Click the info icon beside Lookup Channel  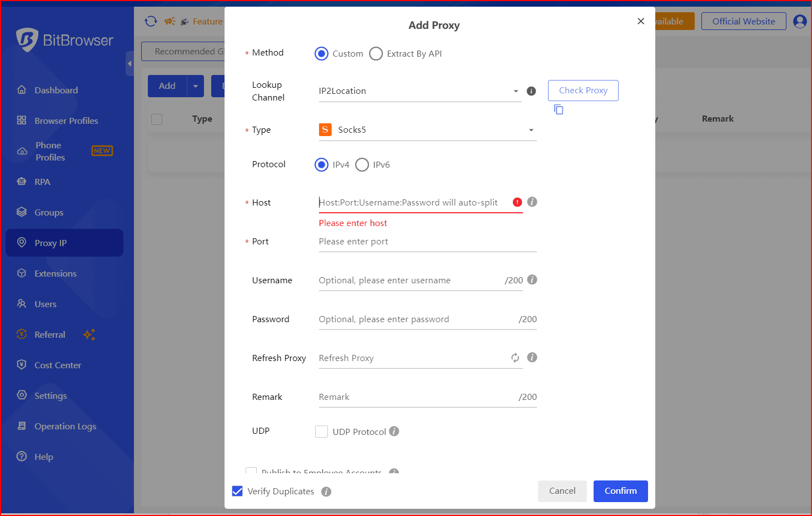[x=531, y=91]
